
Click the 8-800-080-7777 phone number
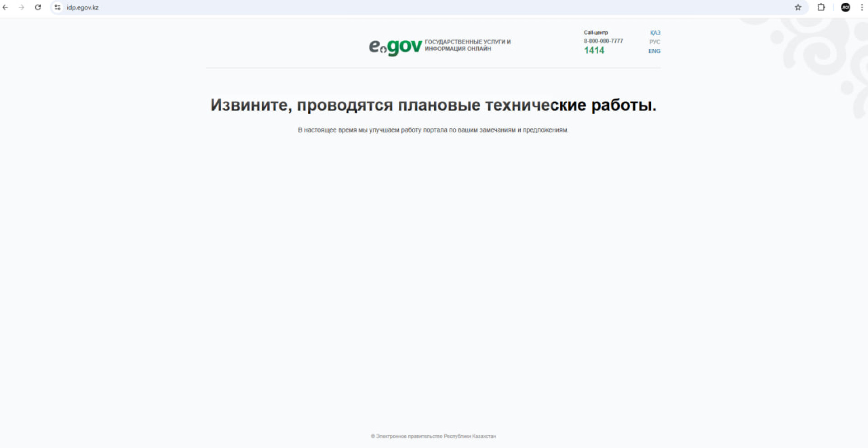[603, 41]
